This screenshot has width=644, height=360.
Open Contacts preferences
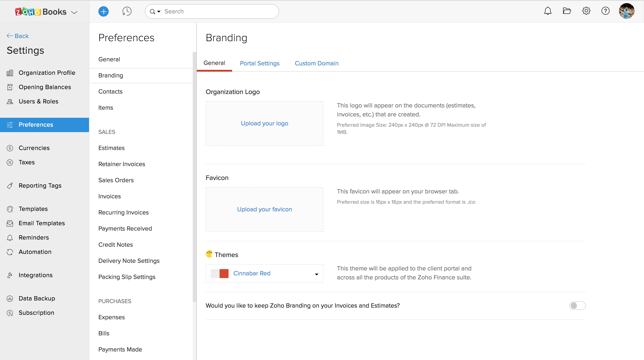click(x=110, y=92)
